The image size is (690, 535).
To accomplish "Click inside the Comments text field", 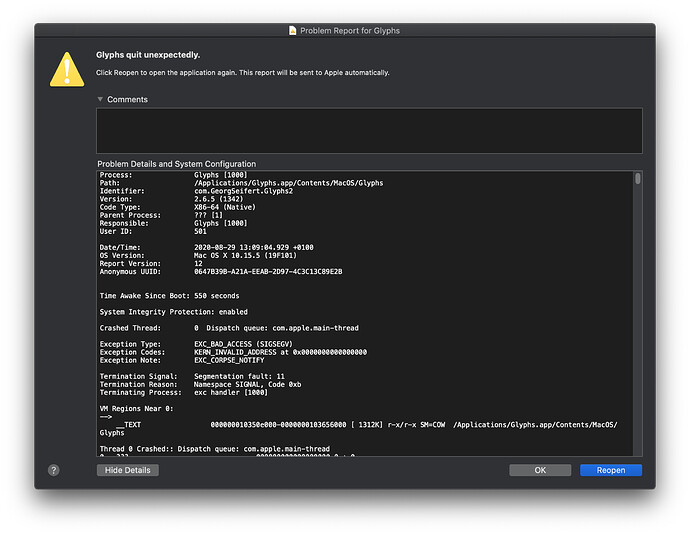I will (369, 131).
